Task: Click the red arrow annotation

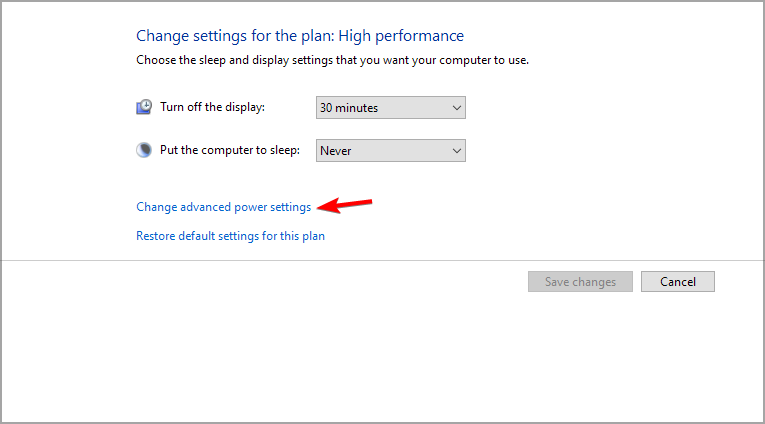Action: point(344,205)
